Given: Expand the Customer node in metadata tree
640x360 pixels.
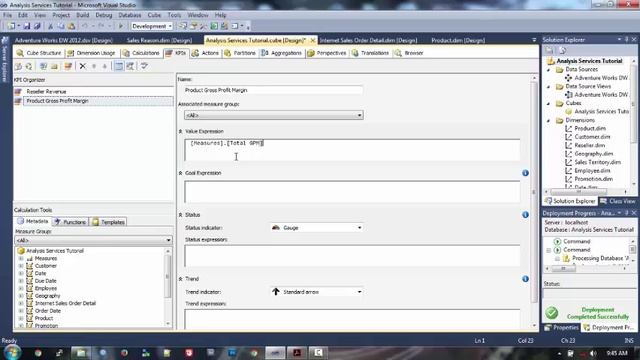Looking at the screenshot, I should (21, 266).
